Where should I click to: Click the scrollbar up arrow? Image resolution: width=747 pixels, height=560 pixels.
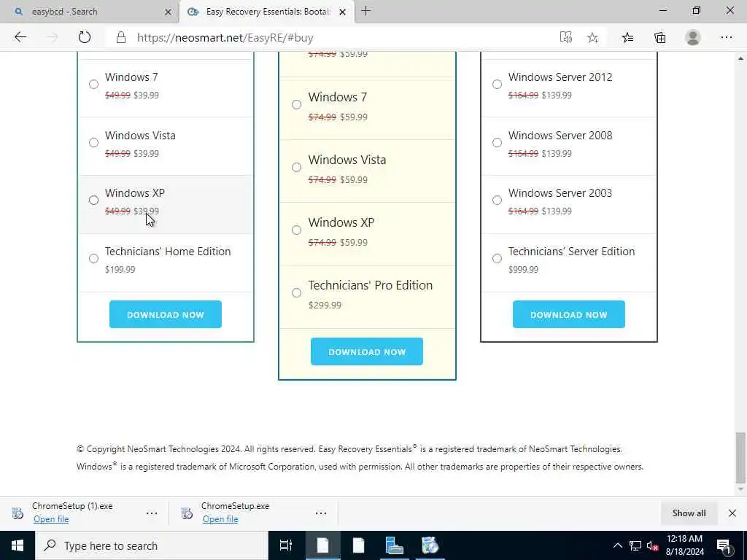pyautogui.click(x=740, y=58)
